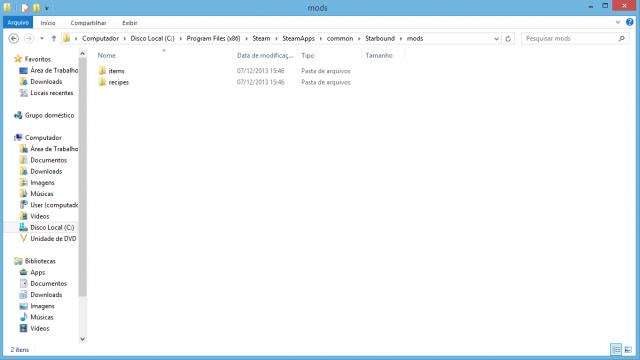Select Área de Trabalho under Favoritos

(54, 70)
